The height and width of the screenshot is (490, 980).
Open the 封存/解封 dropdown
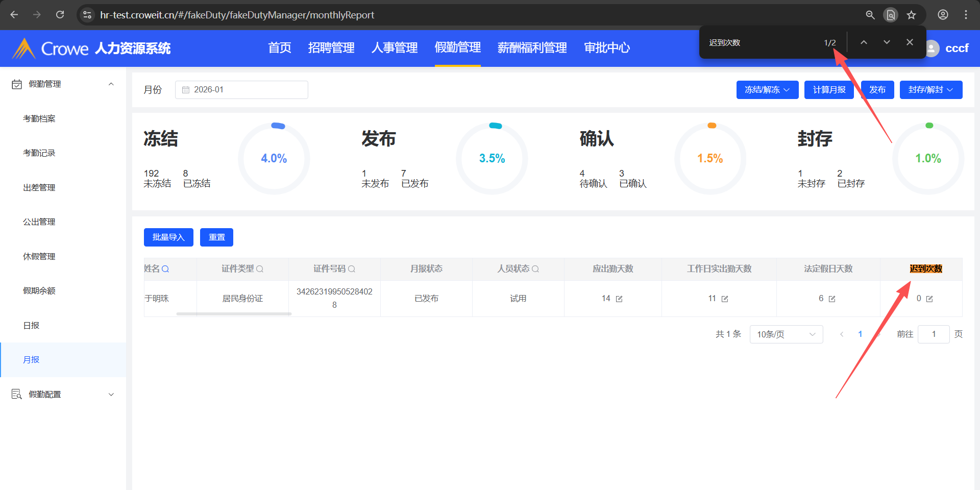pos(930,90)
